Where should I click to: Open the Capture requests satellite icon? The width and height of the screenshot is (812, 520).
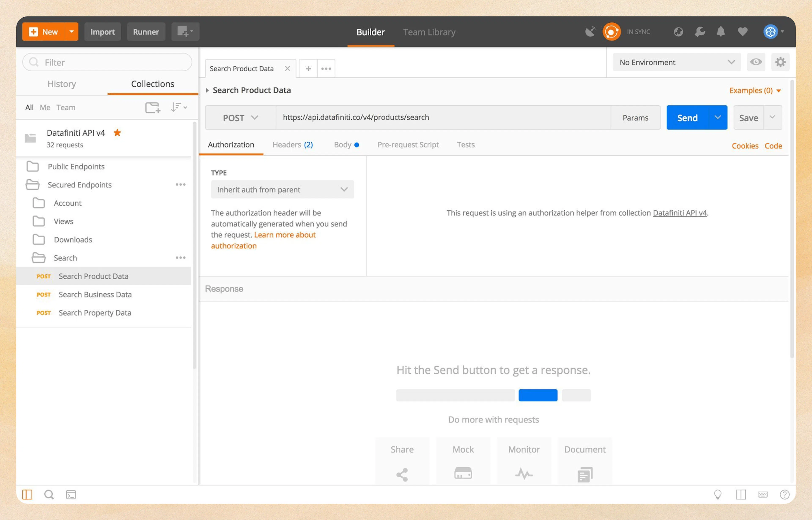[x=590, y=31]
